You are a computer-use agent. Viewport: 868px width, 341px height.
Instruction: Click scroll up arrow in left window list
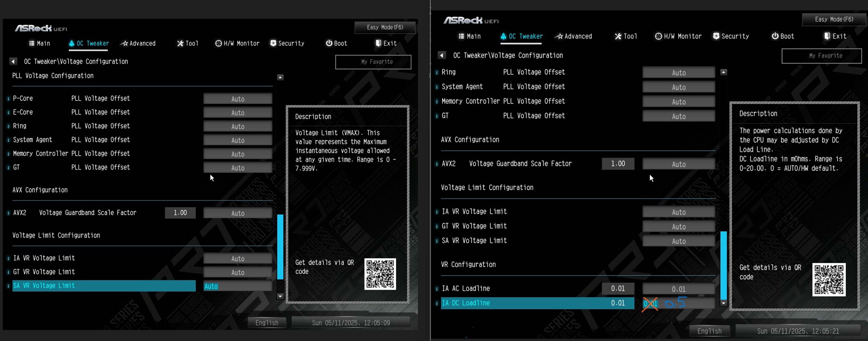click(280, 77)
